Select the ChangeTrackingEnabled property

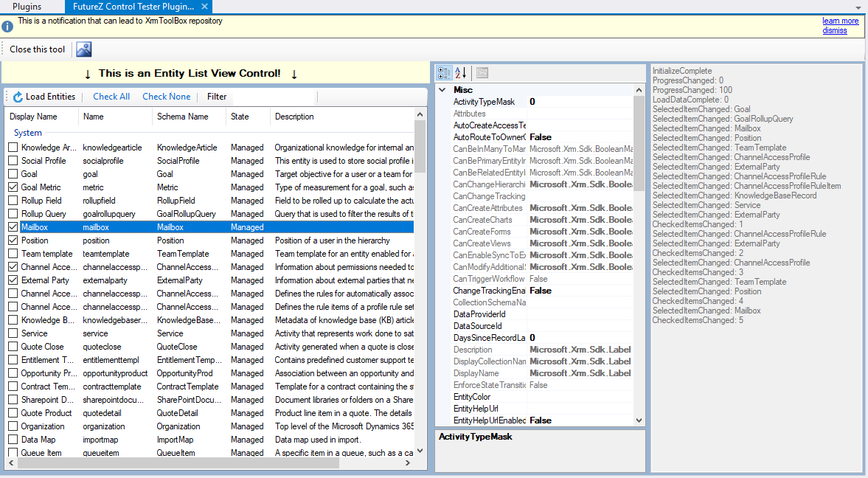[x=490, y=290]
